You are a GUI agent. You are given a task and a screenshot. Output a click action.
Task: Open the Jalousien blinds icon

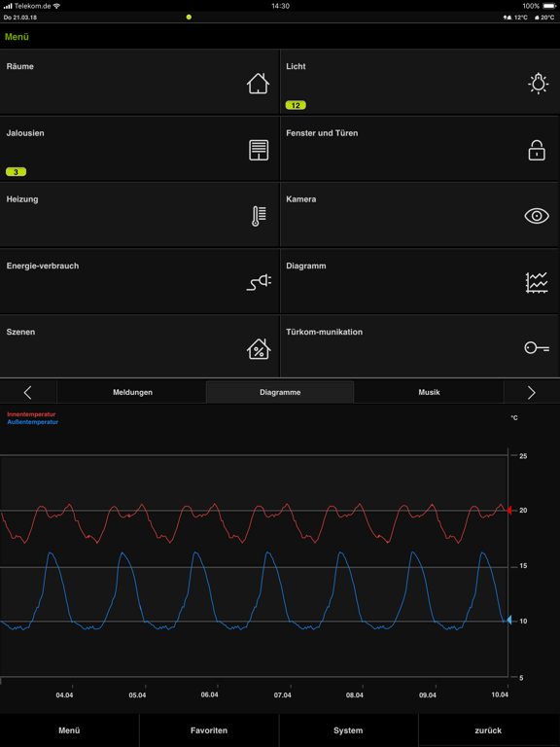point(259,150)
